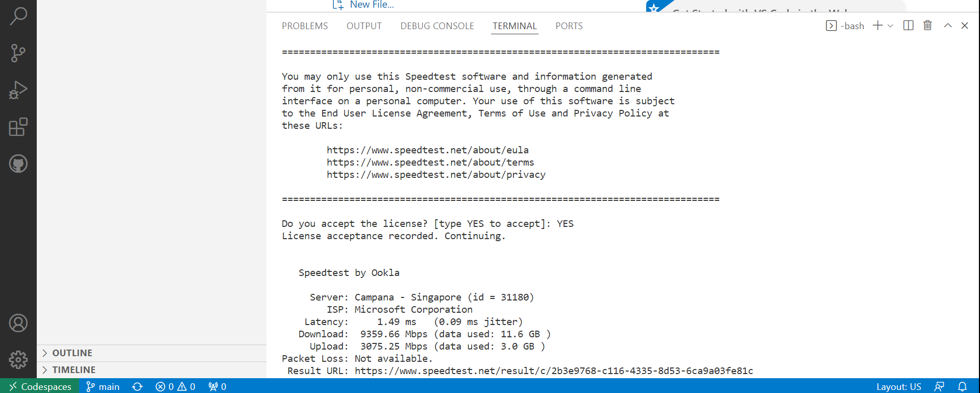Screen dimensions: 980x393
Task: Split the terminal panel
Action: point(909,26)
